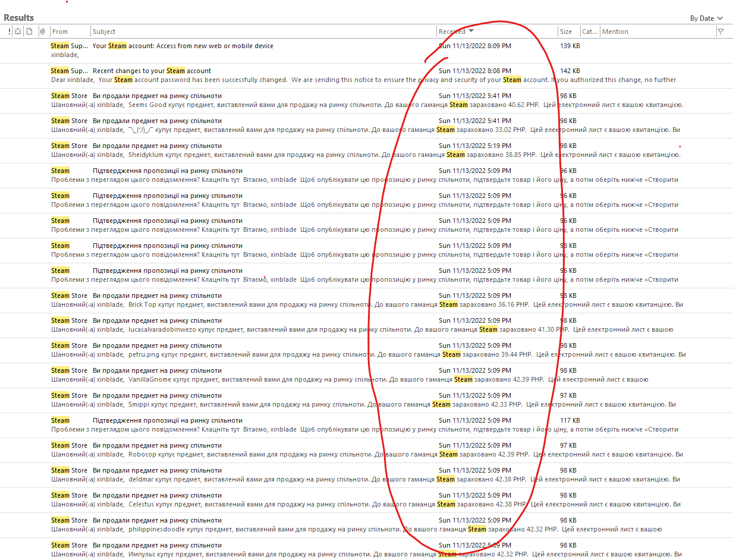733x560 pixels.
Task: Open the By Date arrangement dropdown
Action: (706, 18)
